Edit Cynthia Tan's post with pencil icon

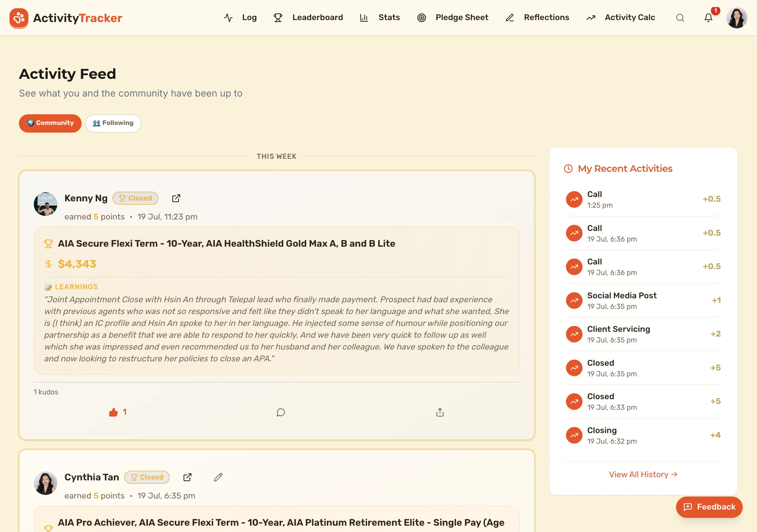click(x=218, y=477)
